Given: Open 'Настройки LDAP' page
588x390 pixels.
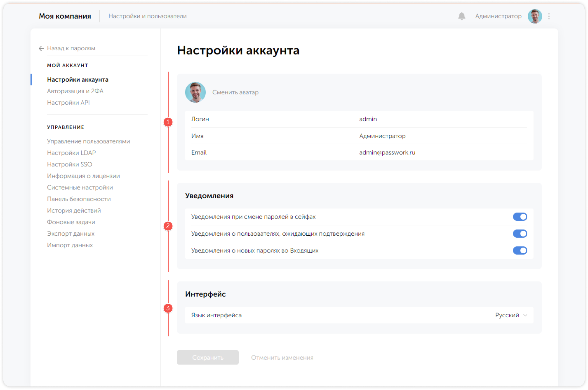Looking at the screenshot, I should tap(71, 153).
